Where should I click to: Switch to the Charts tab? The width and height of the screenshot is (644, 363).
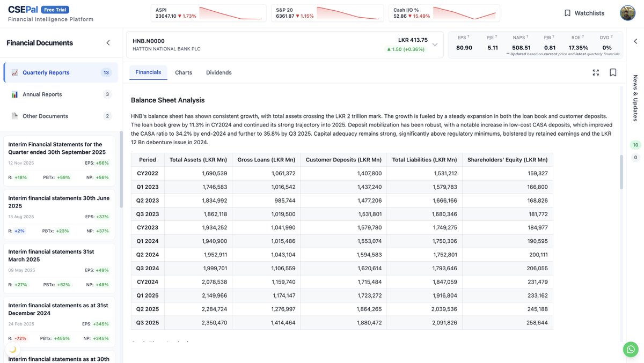[184, 72]
